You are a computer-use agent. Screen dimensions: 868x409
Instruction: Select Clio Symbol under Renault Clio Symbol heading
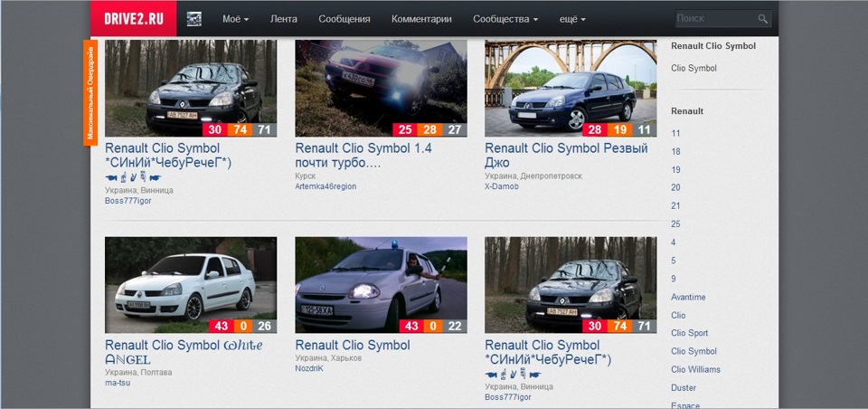click(693, 68)
